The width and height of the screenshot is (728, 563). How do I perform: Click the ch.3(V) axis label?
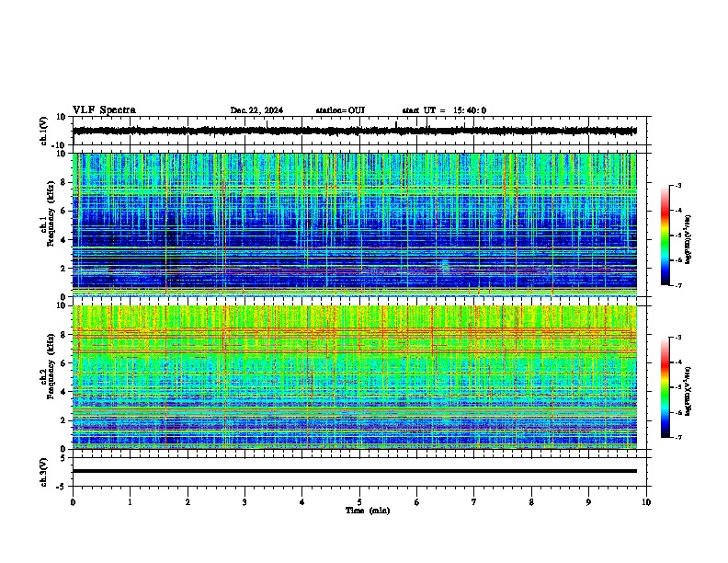point(44,472)
